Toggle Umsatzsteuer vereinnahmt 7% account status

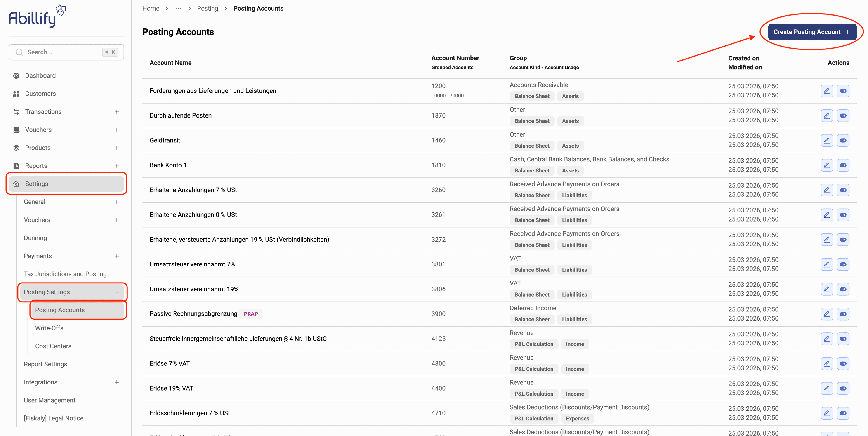(843, 264)
